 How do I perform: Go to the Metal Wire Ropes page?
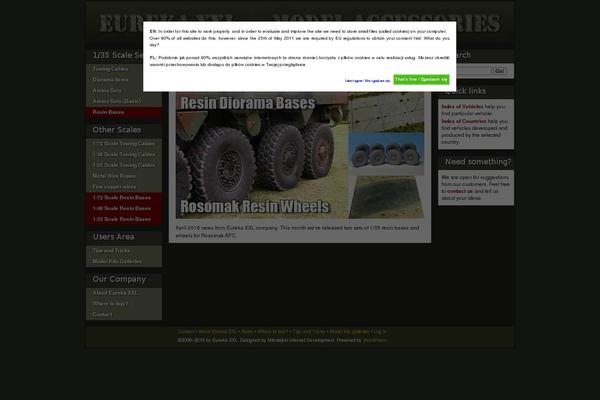coord(124,176)
